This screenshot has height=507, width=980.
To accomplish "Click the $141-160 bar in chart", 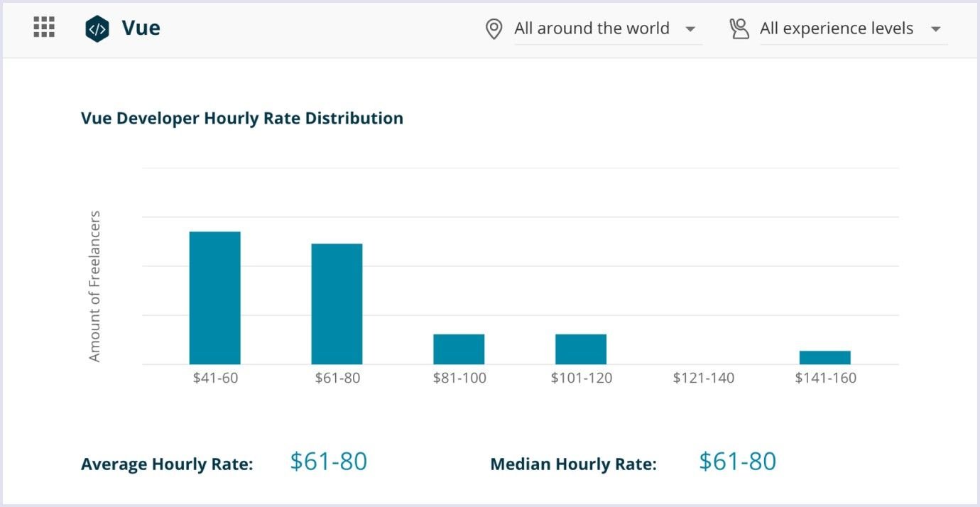I will tap(825, 358).
